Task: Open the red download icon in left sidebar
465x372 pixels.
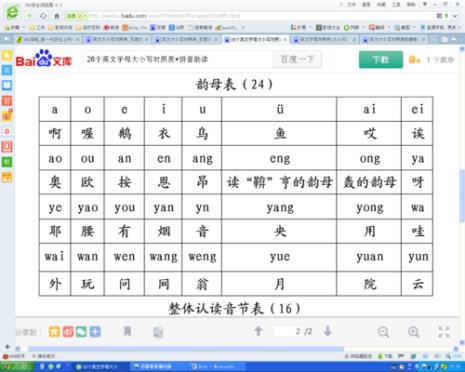Action: tap(7, 146)
